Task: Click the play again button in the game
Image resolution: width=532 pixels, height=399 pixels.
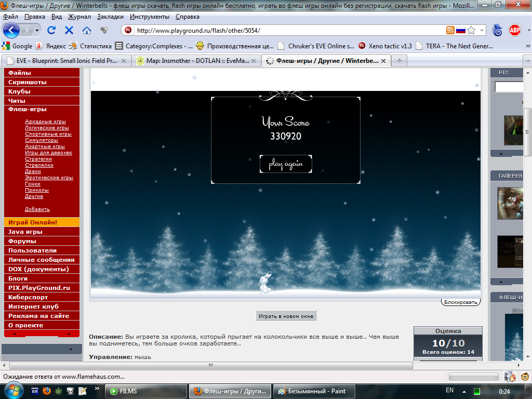Action: point(286,164)
